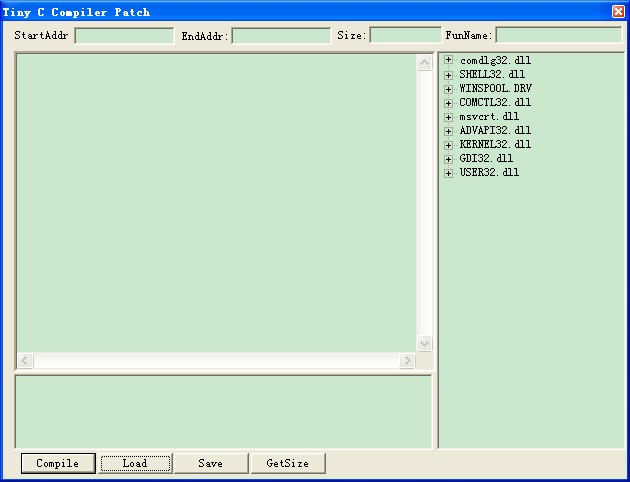
Task: Click the Load button
Action: click(x=135, y=464)
